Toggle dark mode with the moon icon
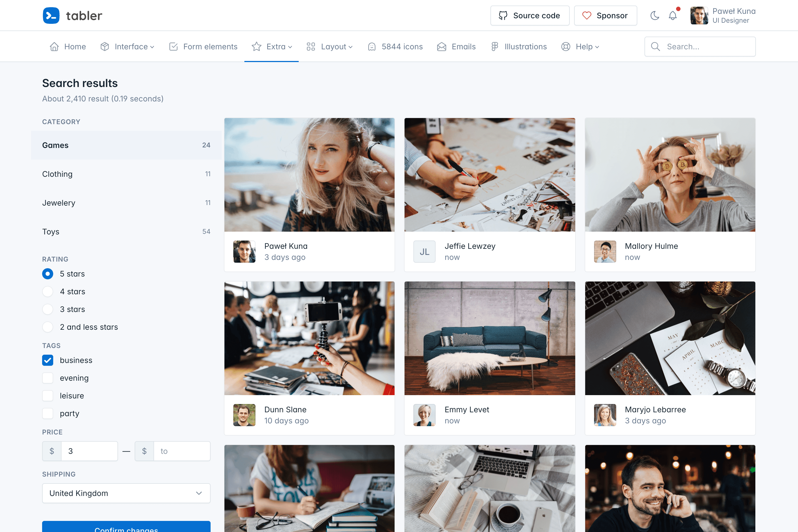Image resolution: width=798 pixels, height=532 pixels. [654, 15]
